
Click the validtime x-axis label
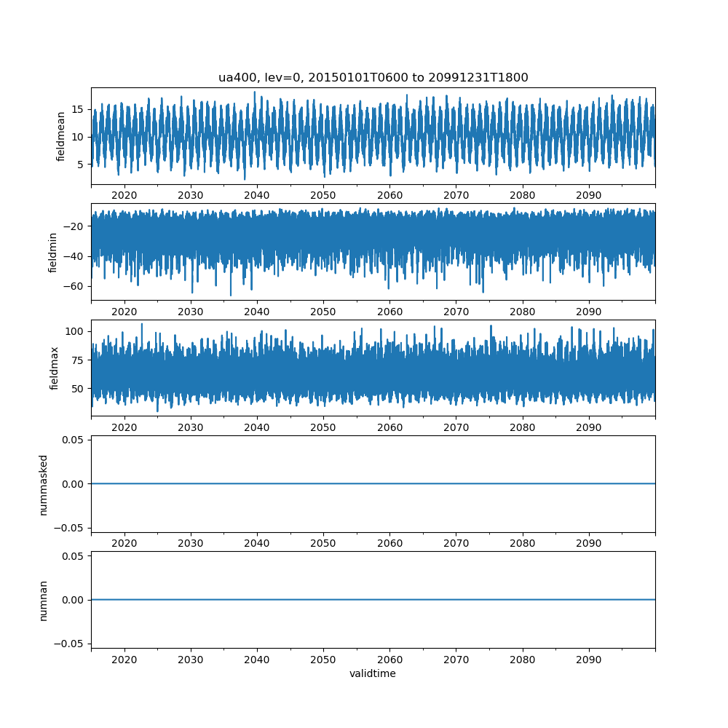[373, 673]
